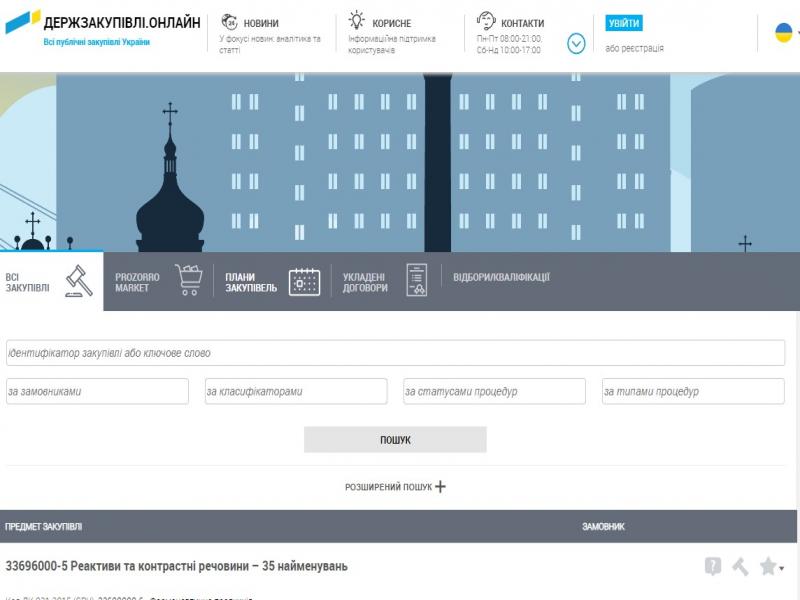Open the ДЕРЖЗАКУПІВЛІ.ОНЛАЙН home logo

[103, 22]
